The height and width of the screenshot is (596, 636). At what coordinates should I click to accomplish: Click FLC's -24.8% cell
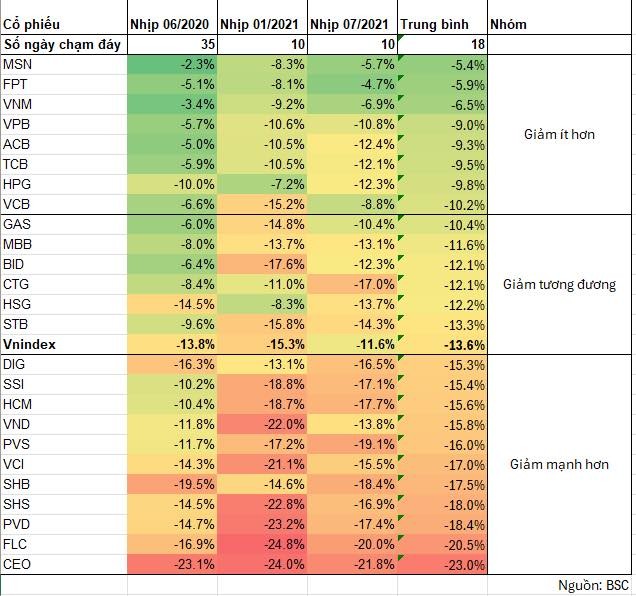[263, 544]
